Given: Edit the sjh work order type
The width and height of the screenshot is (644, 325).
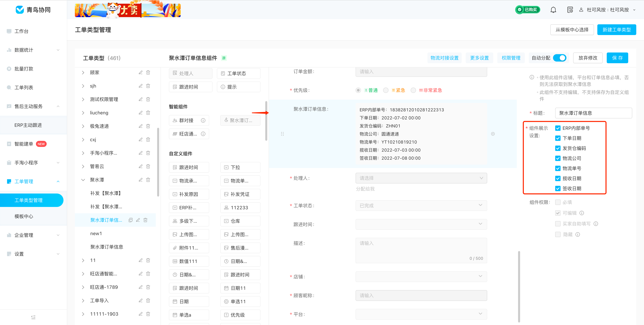Looking at the screenshot, I should (141, 86).
